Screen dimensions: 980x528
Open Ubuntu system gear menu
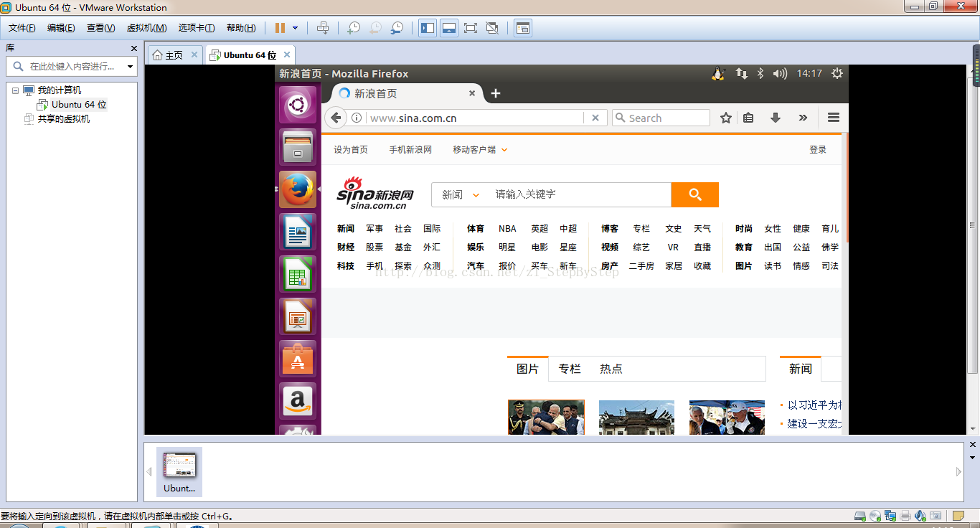pyautogui.click(x=837, y=73)
